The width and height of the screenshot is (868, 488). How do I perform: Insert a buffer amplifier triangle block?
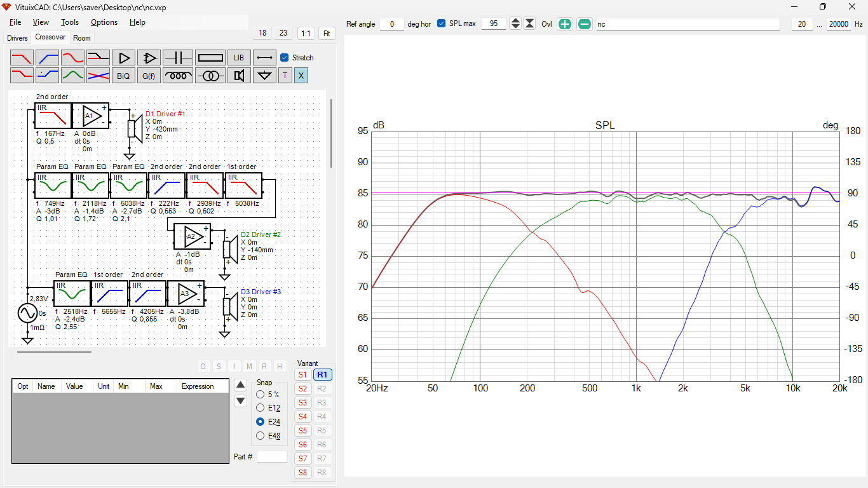click(124, 58)
